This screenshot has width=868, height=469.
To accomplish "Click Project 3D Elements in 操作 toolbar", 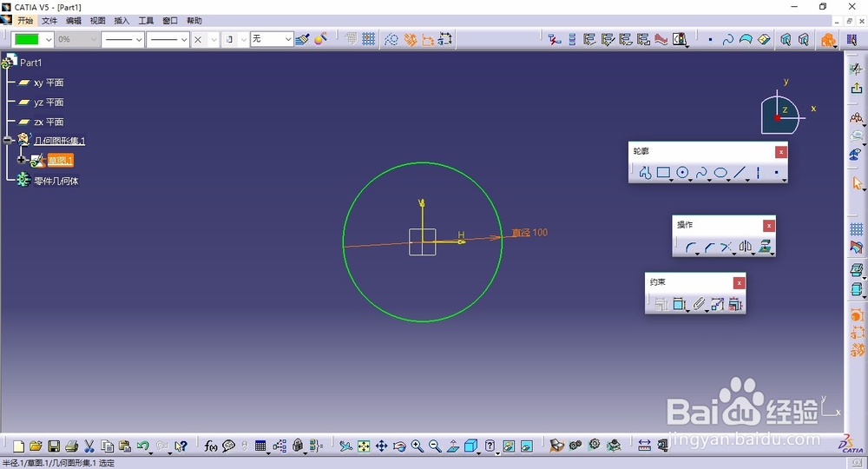I will 765,247.
